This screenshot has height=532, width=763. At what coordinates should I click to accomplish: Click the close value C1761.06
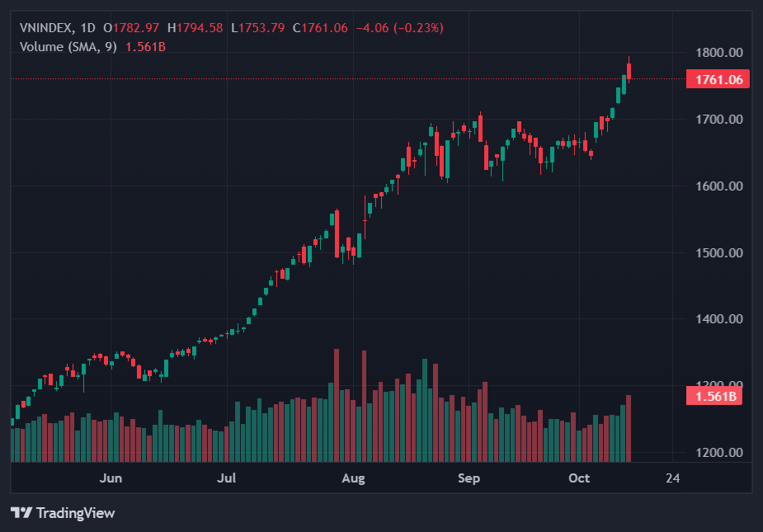coord(321,28)
